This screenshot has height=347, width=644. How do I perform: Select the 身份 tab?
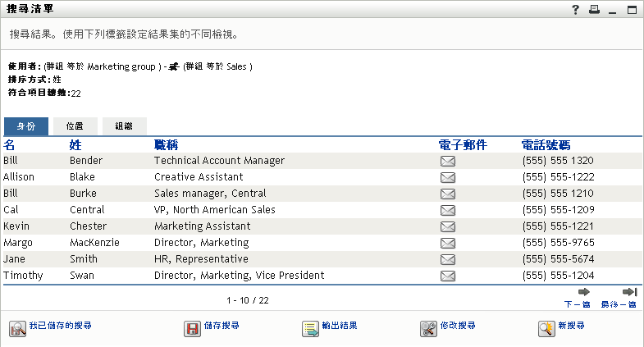pos(25,126)
